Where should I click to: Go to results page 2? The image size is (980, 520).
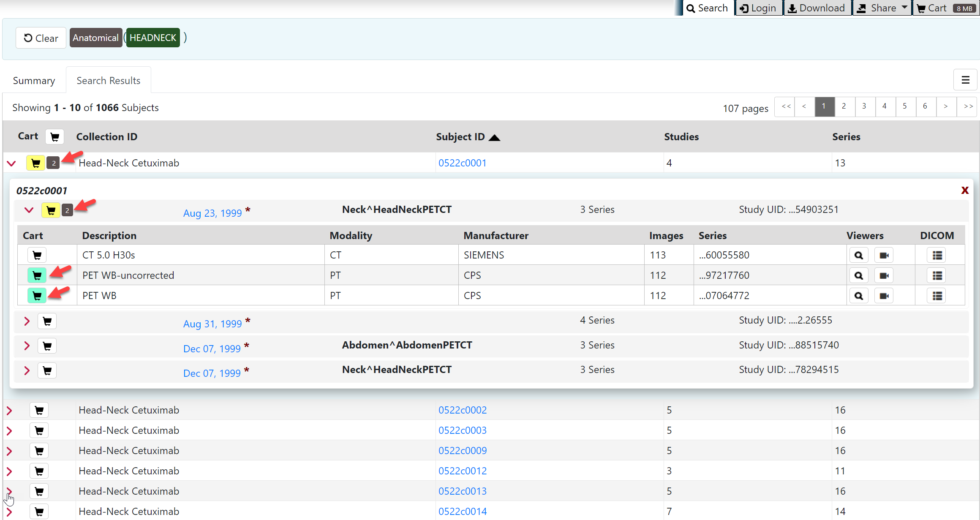(844, 106)
